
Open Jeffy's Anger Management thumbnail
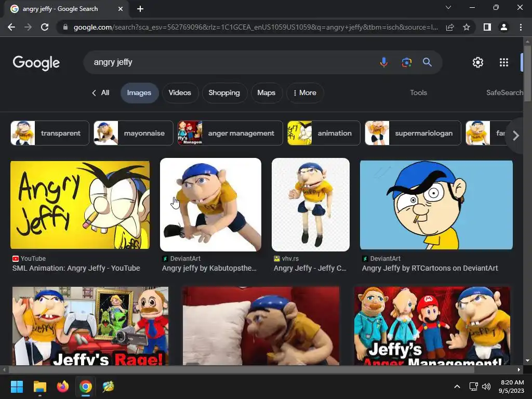point(432,326)
